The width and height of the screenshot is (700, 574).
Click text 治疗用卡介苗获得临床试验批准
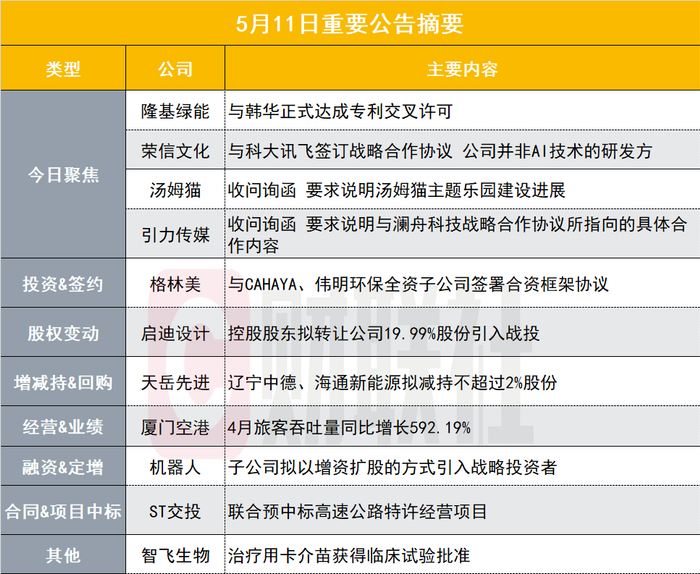click(349, 555)
